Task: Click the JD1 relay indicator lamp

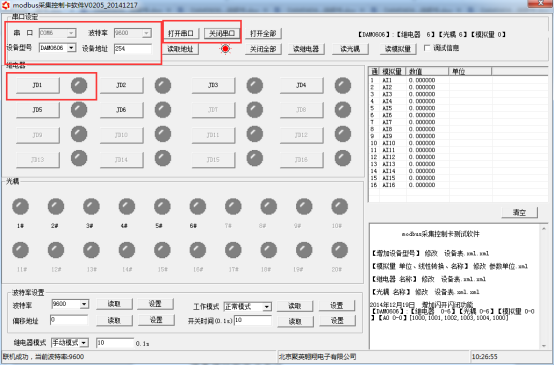Action: click(x=79, y=86)
